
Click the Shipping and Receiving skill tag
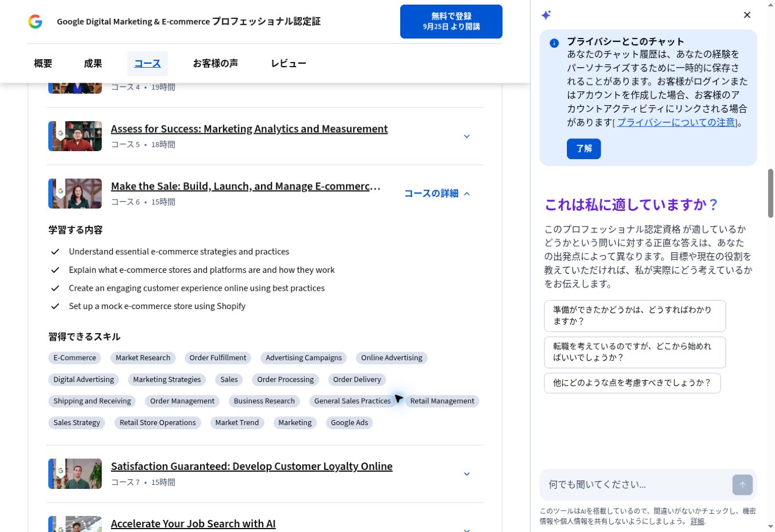(x=92, y=401)
